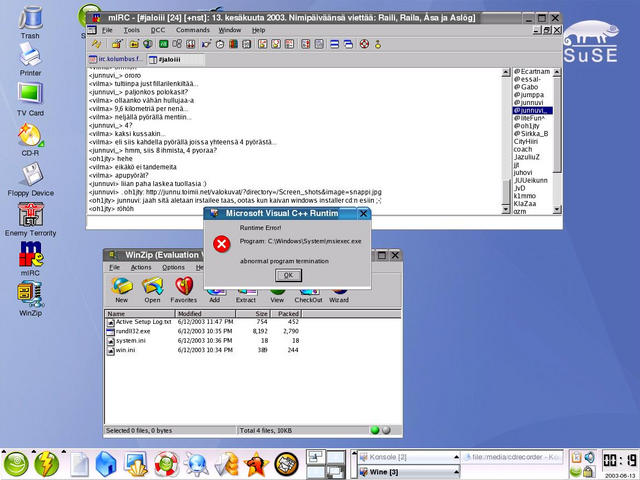Select the Enemy Territory desktop icon
The width and height of the screenshot is (640, 480).
pyautogui.click(x=31, y=220)
